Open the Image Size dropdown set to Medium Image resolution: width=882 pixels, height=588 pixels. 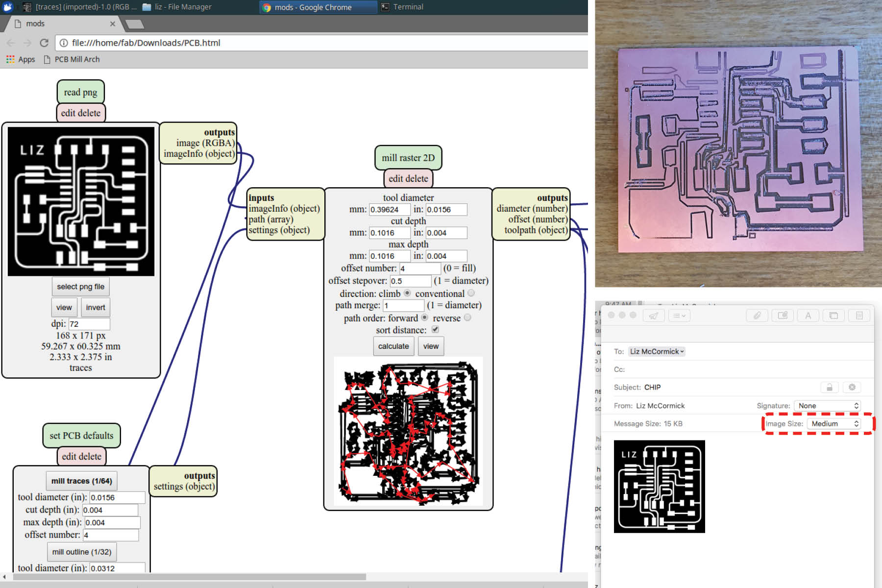[x=834, y=424]
